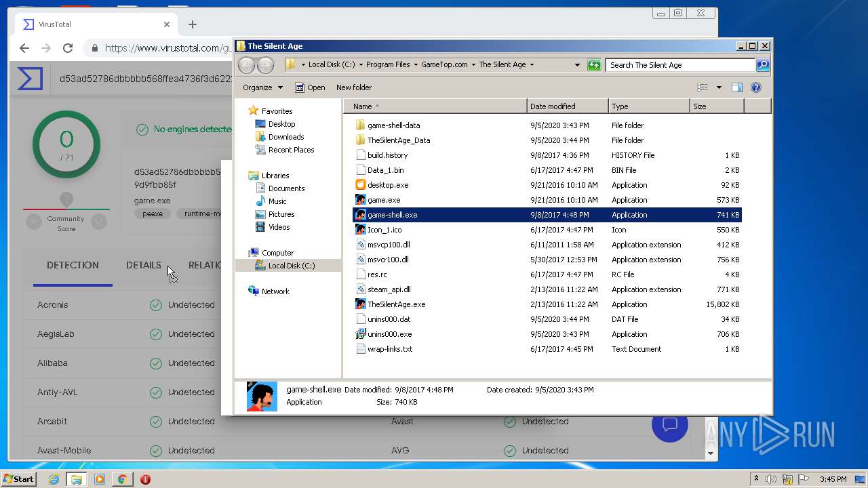Sort files by the Name column

[435, 106]
